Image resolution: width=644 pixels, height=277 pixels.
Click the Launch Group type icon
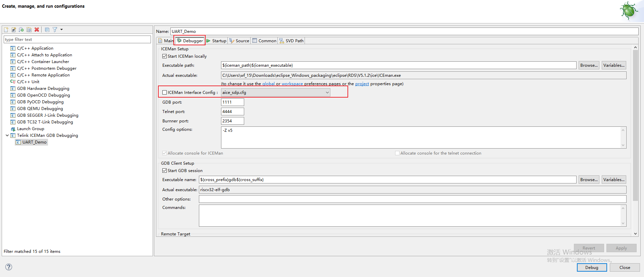click(x=13, y=129)
